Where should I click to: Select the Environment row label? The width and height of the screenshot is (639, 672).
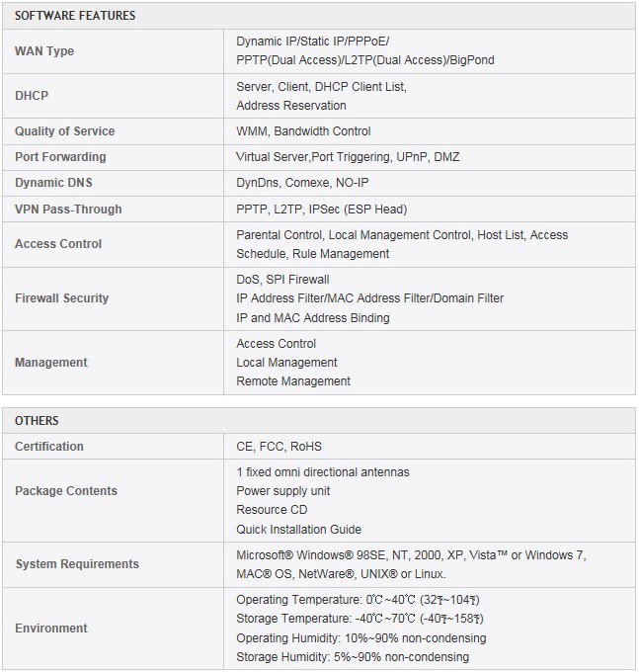(x=51, y=629)
